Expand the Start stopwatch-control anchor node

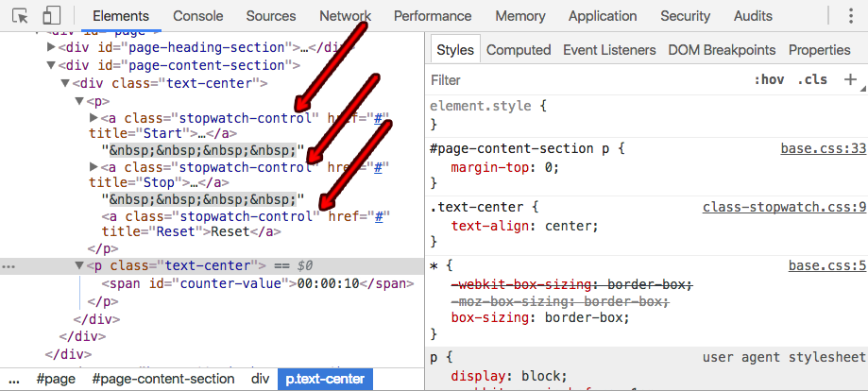[x=94, y=118]
